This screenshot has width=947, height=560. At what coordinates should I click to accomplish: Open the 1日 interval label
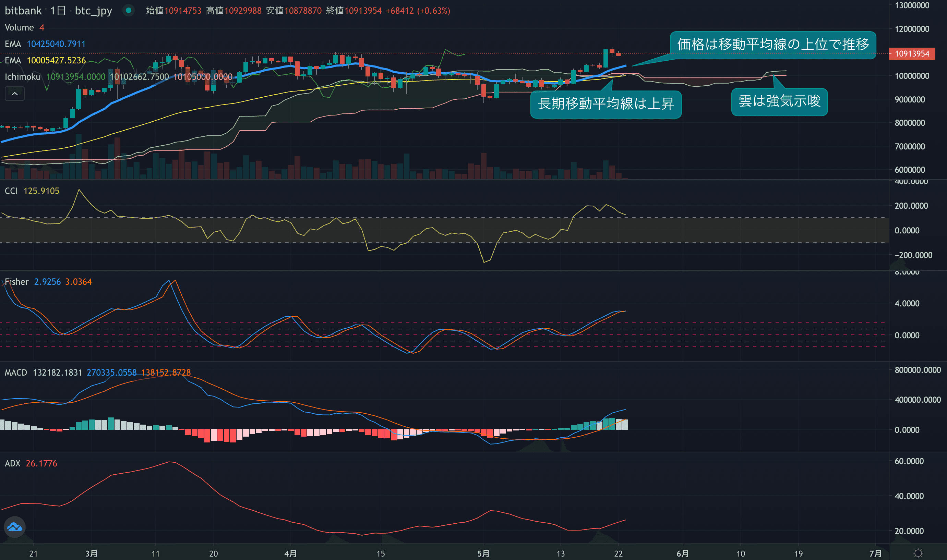[x=58, y=11]
